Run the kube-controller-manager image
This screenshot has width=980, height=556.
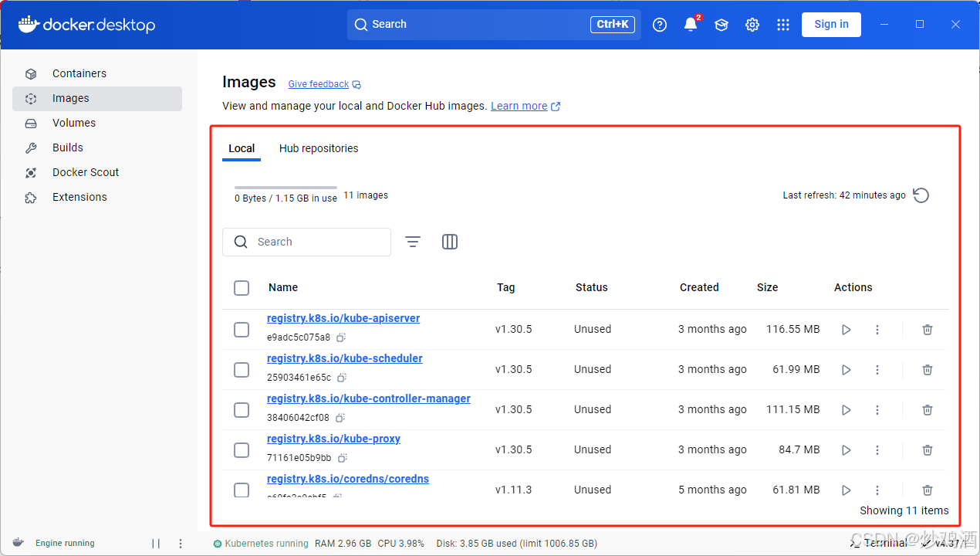[847, 410]
